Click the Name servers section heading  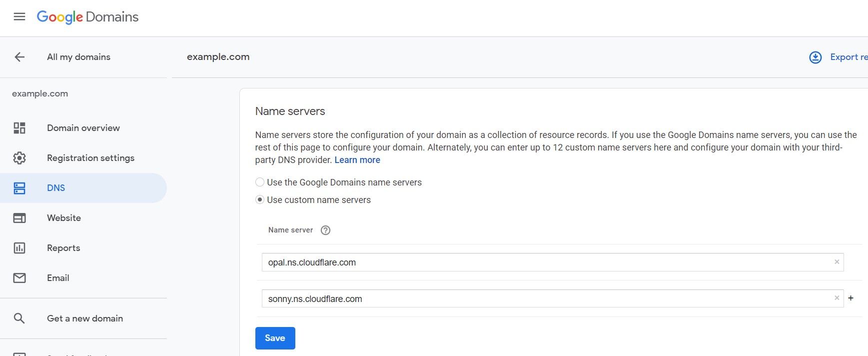[290, 111]
